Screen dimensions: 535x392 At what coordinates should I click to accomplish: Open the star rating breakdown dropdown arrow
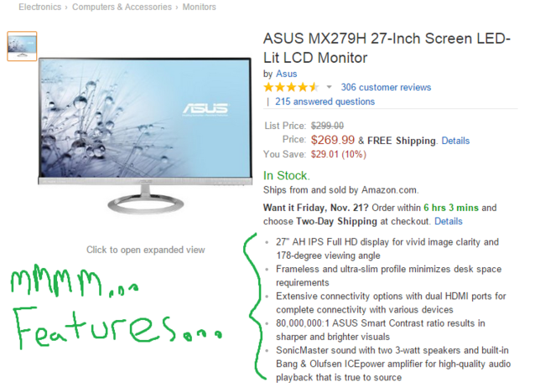(x=329, y=87)
